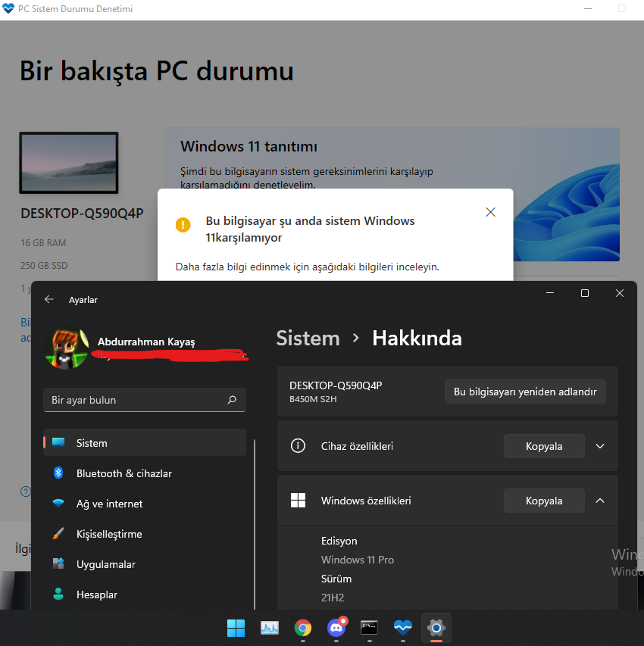
Task: Click the desktop wallpaper thumbnail in PC Health Check
Action: point(69,163)
